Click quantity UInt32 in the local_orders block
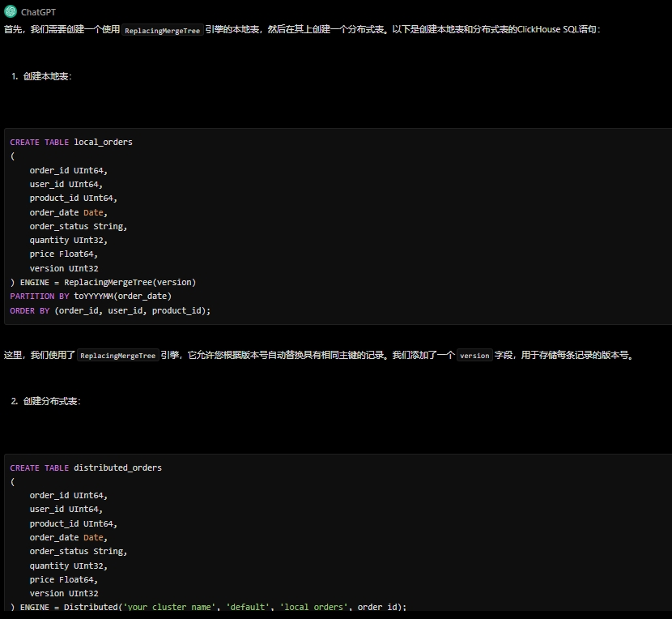The image size is (672, 619). [x=69, y=240]
